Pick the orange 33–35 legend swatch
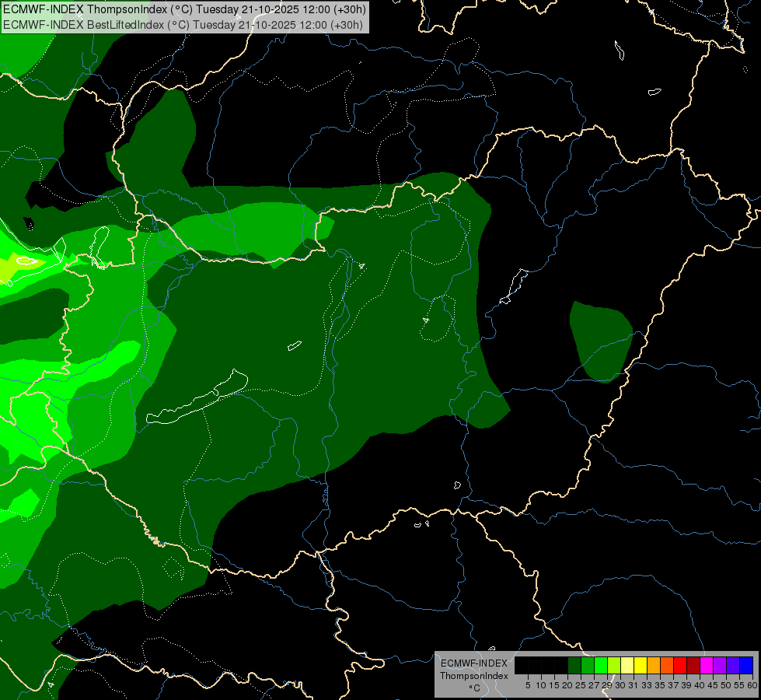Viewport: 761px width, 700px height. 654,665
